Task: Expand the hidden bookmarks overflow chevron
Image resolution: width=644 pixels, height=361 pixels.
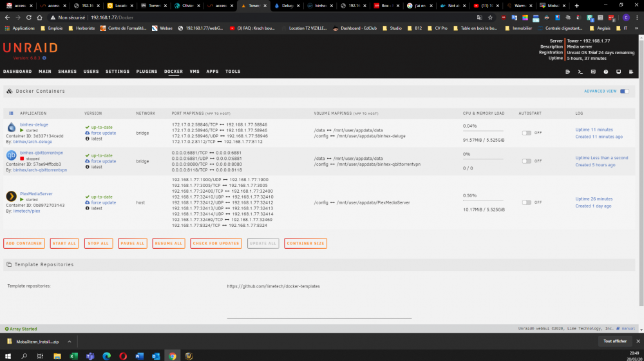Action: coord(636,28)
